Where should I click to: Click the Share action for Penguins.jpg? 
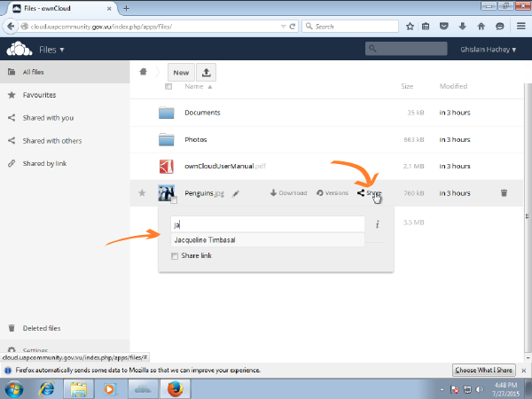click(x=369, y=193)
